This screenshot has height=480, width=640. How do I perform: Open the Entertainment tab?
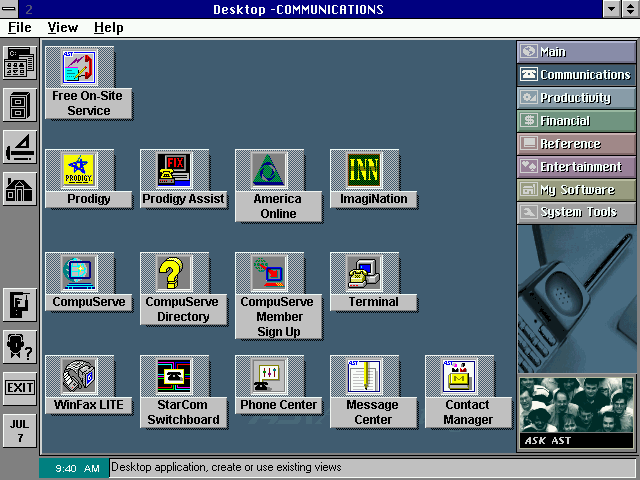[576, 167]
